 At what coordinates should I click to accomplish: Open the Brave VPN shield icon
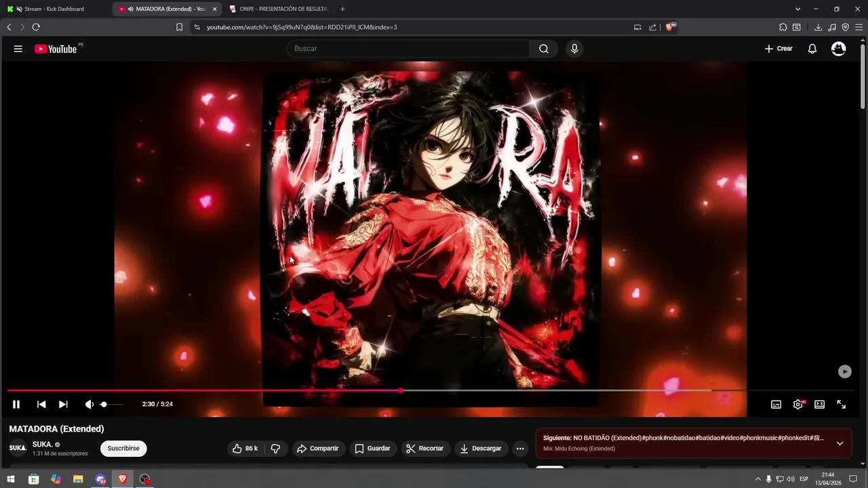(x=845, y=27)
